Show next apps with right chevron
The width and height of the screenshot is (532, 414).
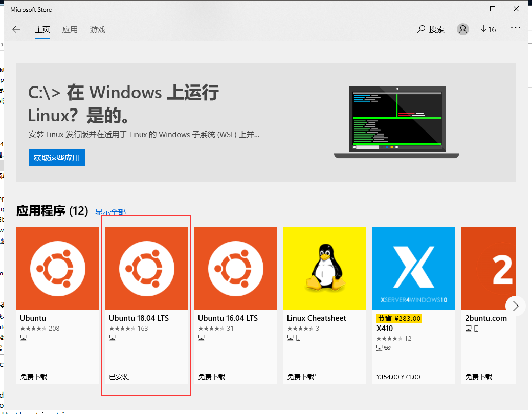click(x=516, y=306)
